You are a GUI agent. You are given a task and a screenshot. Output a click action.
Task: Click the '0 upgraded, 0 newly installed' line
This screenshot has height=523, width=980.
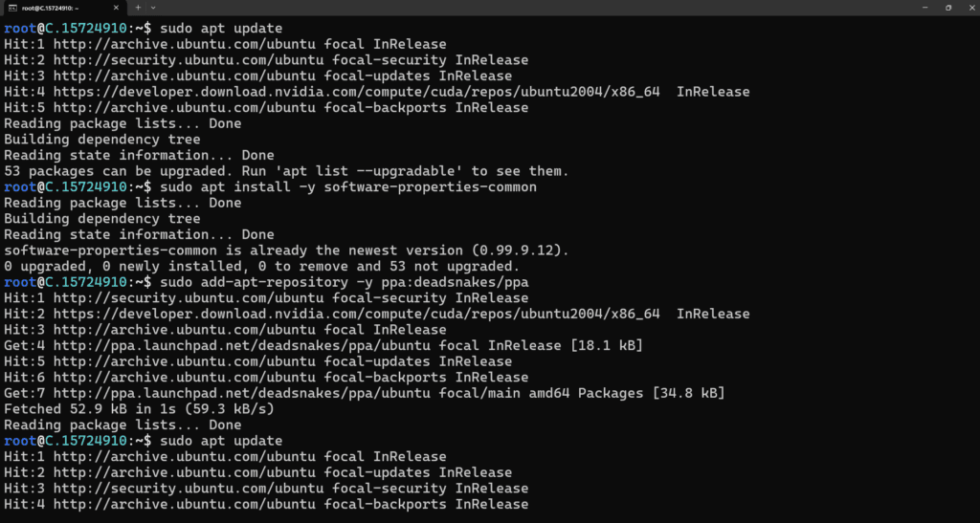point(260,266)
